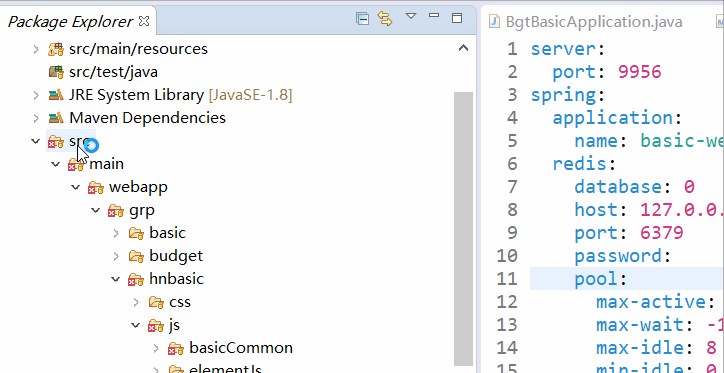Expand the css folder
Viewport: 724px width, 373px height.
136,302
